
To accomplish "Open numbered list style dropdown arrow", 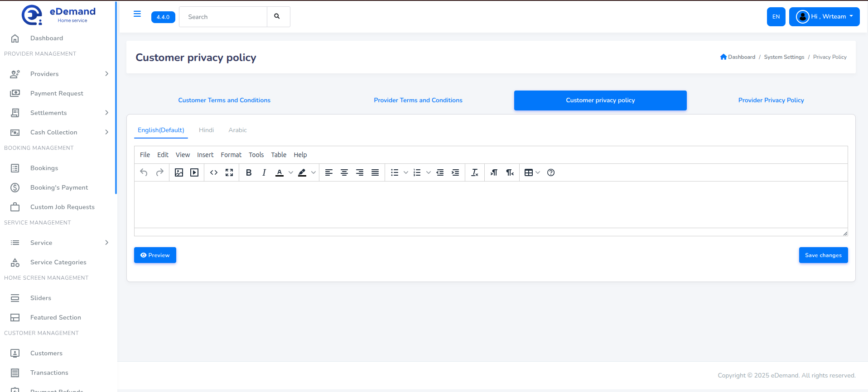I will tap(429, 172).
